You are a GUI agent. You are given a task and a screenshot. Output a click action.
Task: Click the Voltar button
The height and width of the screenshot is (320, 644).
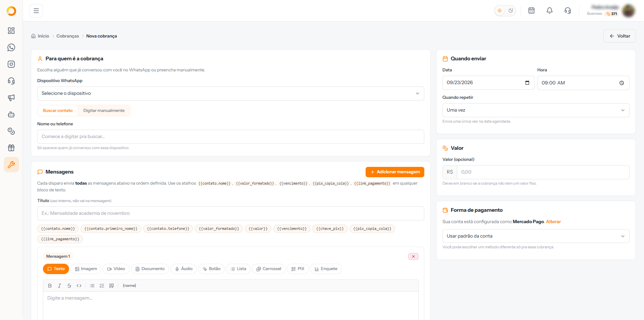(x=620, y=36)
